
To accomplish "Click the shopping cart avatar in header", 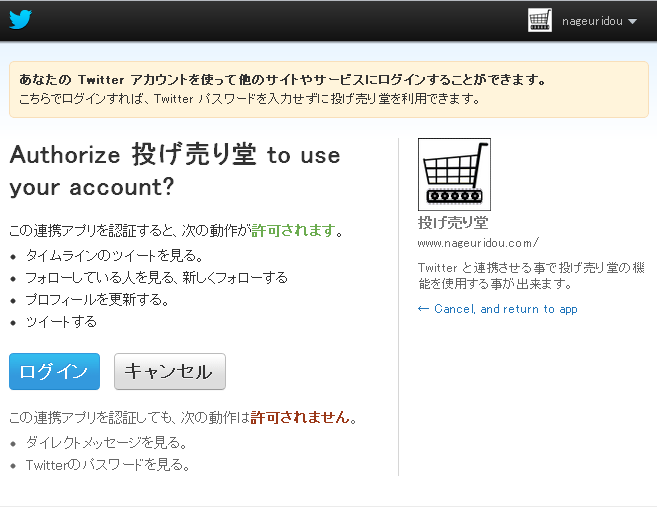I will coord(540,20).
